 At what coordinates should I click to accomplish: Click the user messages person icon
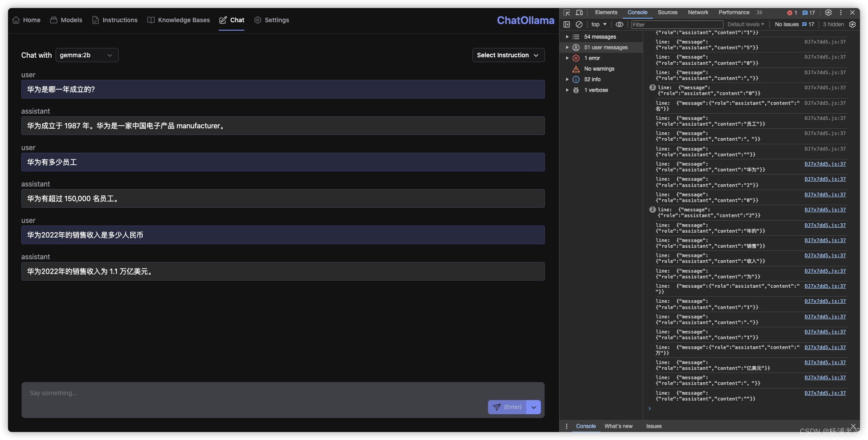[x=576, y=48]
